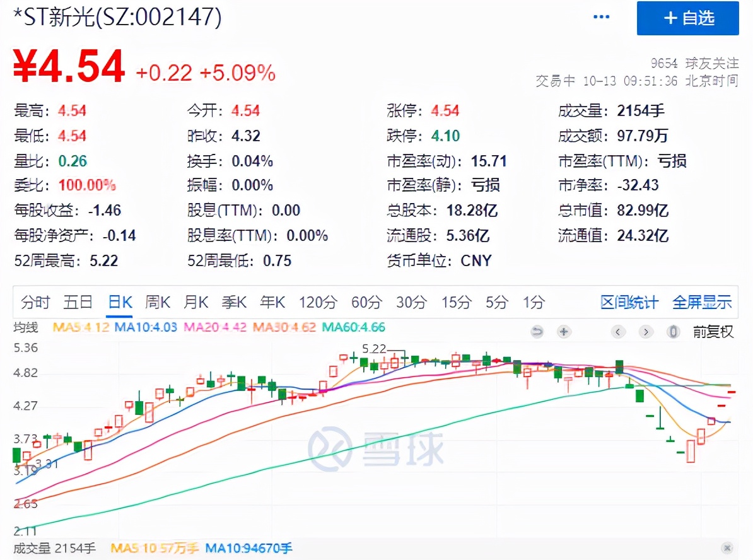Click the MA60:4.66 moving average label
Screen dimensions: 753x560
[353, 327]
